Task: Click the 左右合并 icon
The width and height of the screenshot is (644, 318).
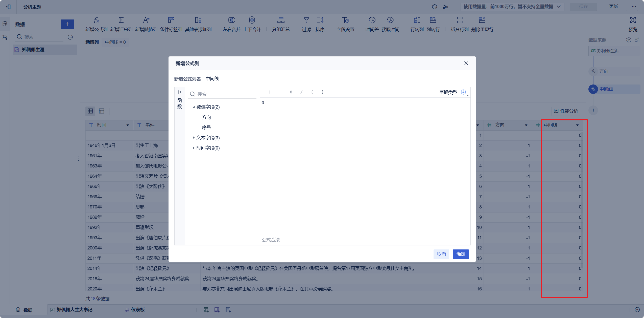Action: [231, 20]
